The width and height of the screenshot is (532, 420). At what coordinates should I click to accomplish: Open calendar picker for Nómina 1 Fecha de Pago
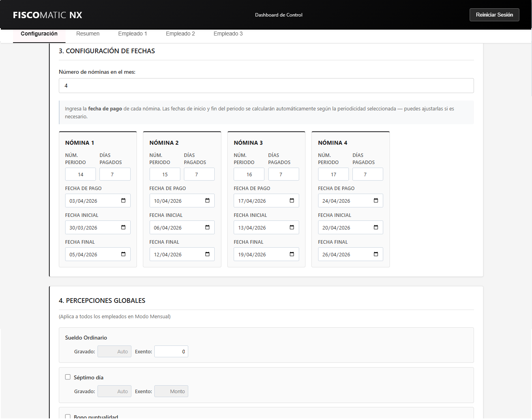pyautogui.click(x=123, y=200)
